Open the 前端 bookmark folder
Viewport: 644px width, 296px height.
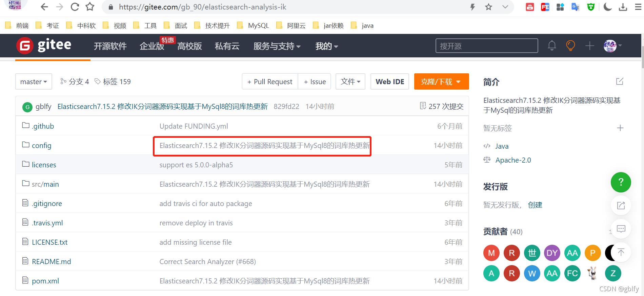pyautogui.click(x=17, y=25)
